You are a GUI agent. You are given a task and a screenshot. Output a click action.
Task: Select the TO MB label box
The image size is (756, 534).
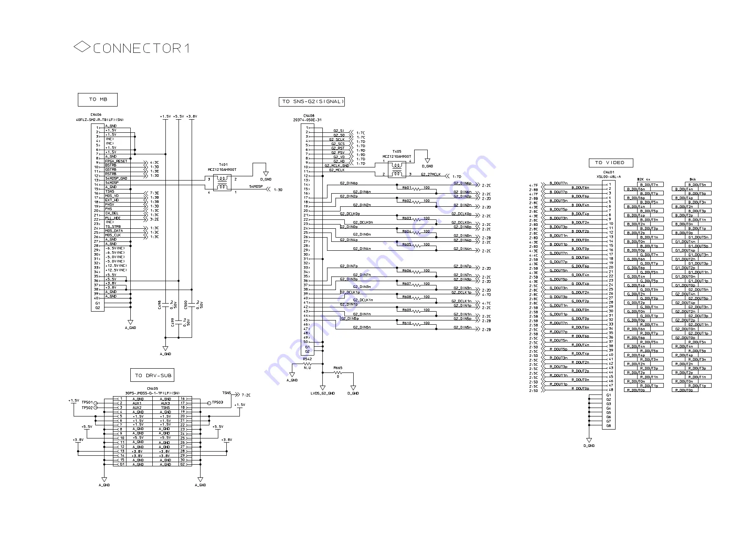click(x=98, y=100)
